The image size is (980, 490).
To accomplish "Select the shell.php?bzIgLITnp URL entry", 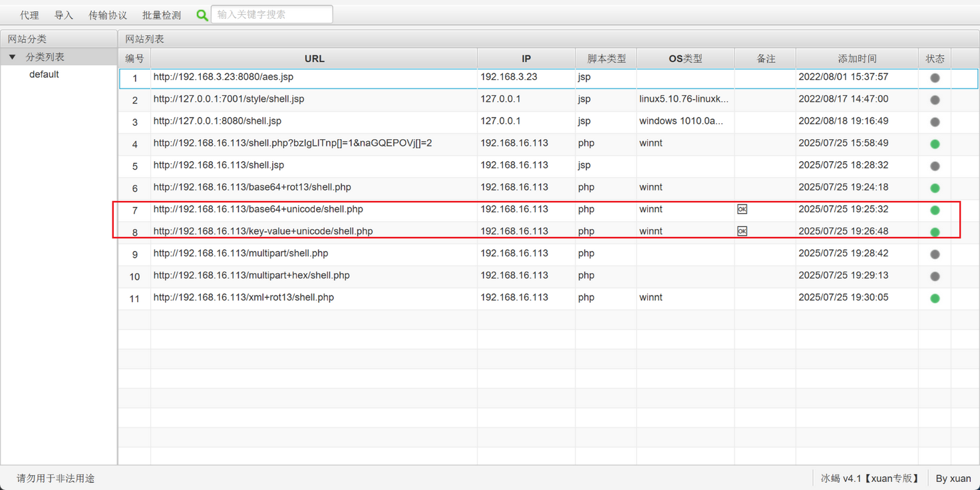I will [x=293, y=142].
